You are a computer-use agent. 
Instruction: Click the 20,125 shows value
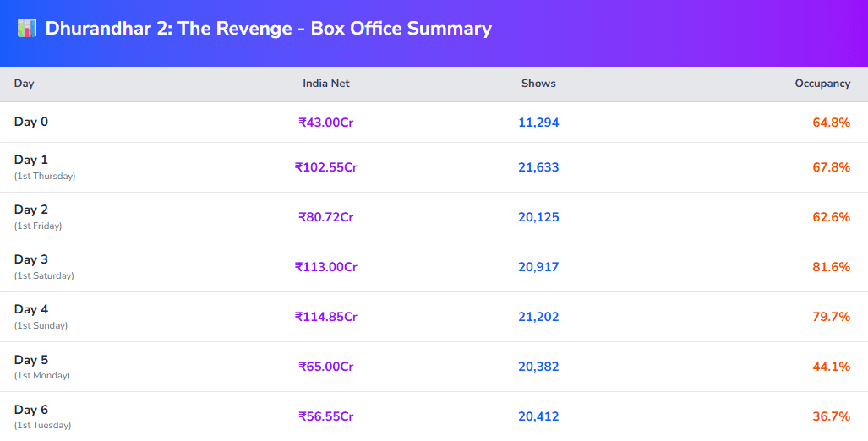coord(538,217)
